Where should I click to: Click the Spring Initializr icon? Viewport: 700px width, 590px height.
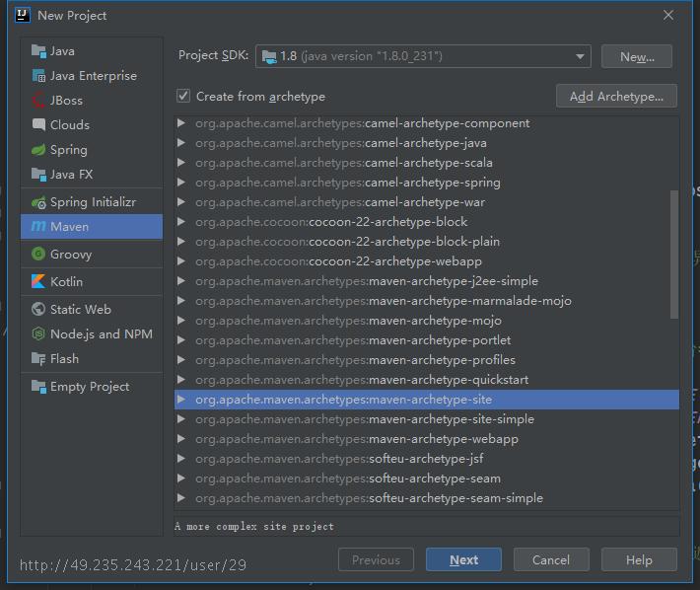(x=38, y=203)
